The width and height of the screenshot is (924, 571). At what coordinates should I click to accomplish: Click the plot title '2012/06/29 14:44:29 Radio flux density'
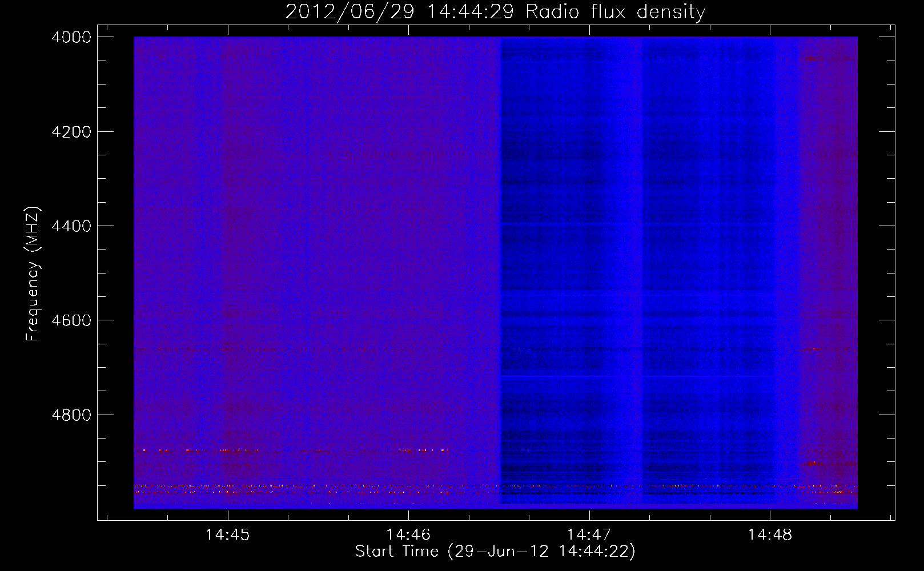click(x=495, y=11)
